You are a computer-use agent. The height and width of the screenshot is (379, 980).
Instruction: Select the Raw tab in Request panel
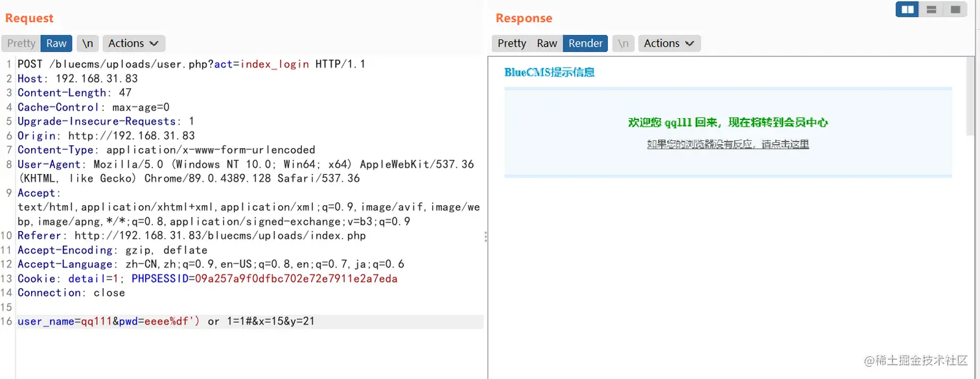coord(56,43)
